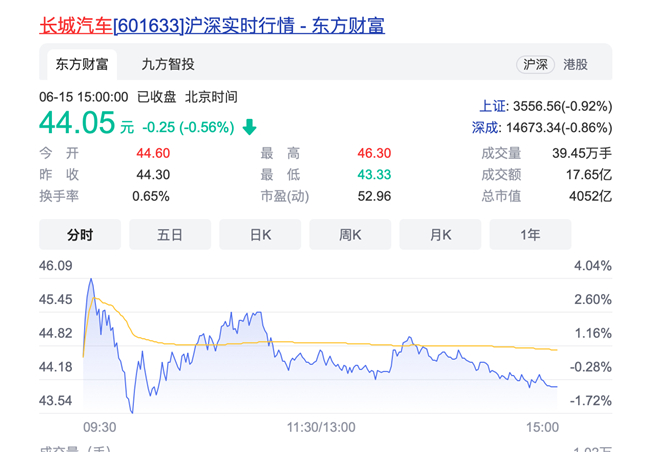Open the 上证 index link
The width and height of the screenshot is (650, 452).
493,106
